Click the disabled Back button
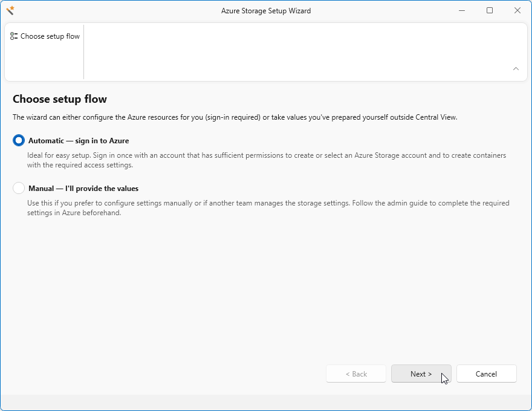This screenshot has width=532, height=411. click(356, 374)
